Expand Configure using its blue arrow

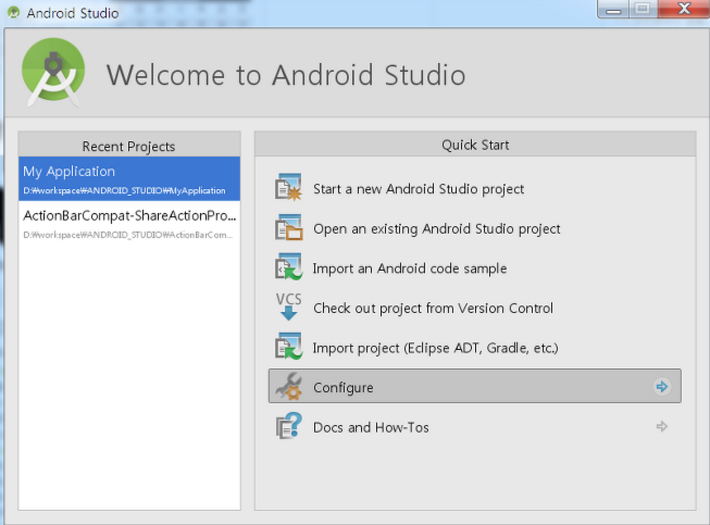[662, 386]
